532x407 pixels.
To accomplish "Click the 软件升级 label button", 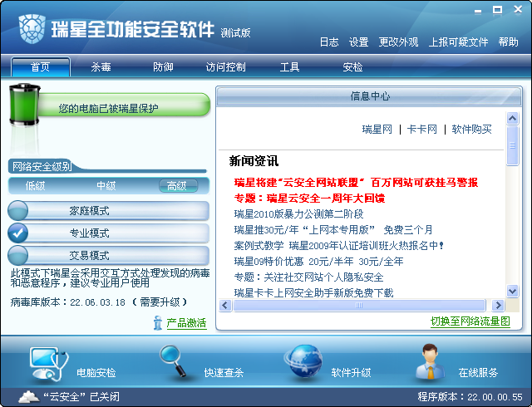I will point(351,373).
